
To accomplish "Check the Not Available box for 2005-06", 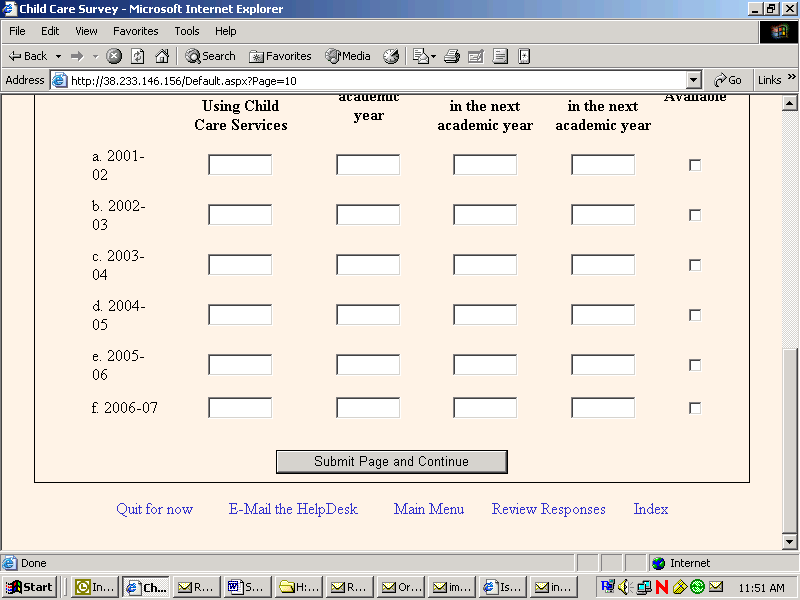I will point(695,365).
